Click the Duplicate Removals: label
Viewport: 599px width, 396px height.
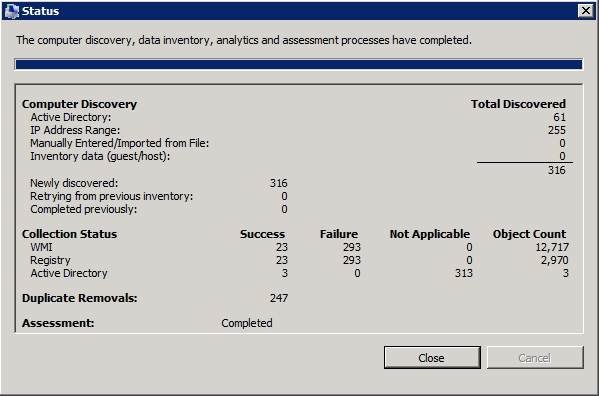pyautogui.click(x=79, y=298)
